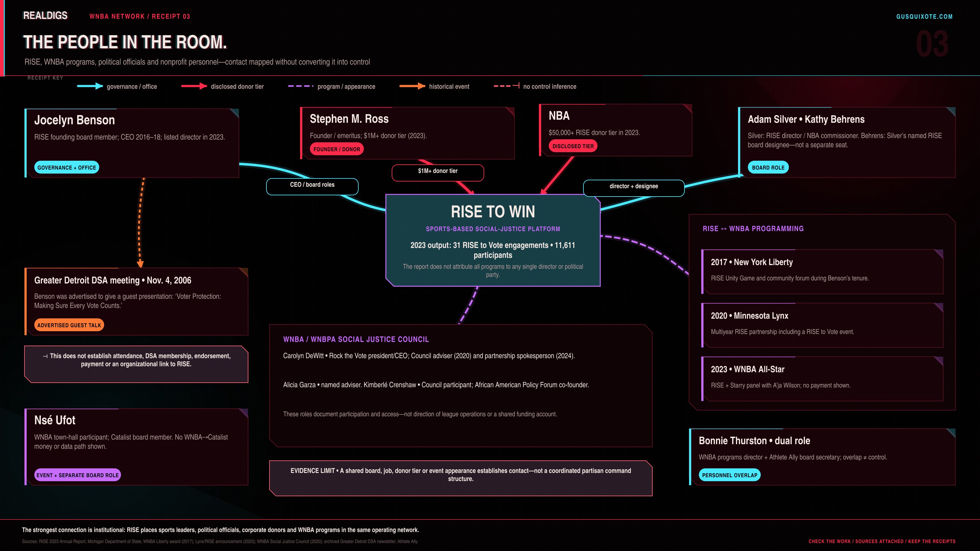980x551 pixels.
Task: Select 'WNBA town-hall participant; Catalist board member' text
Action: click(x=131, y=442)
